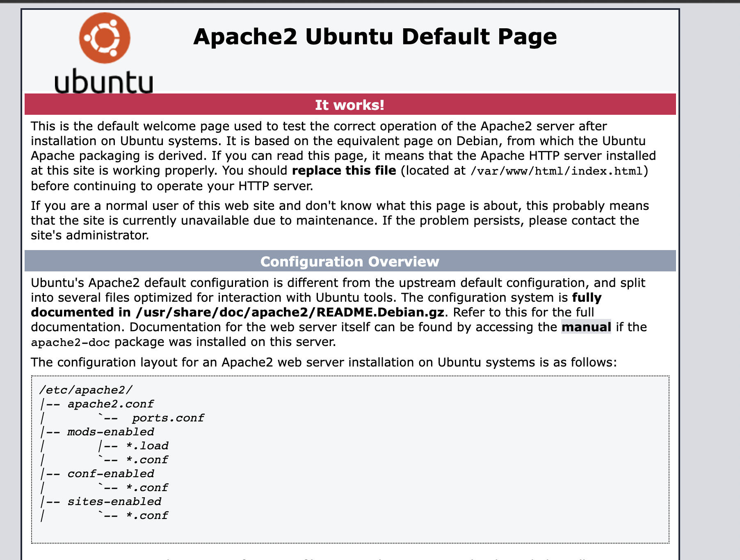Click the 'replace this file' bold text
The height and width of the screenshot is (560, 740).
tap(344, 171)
